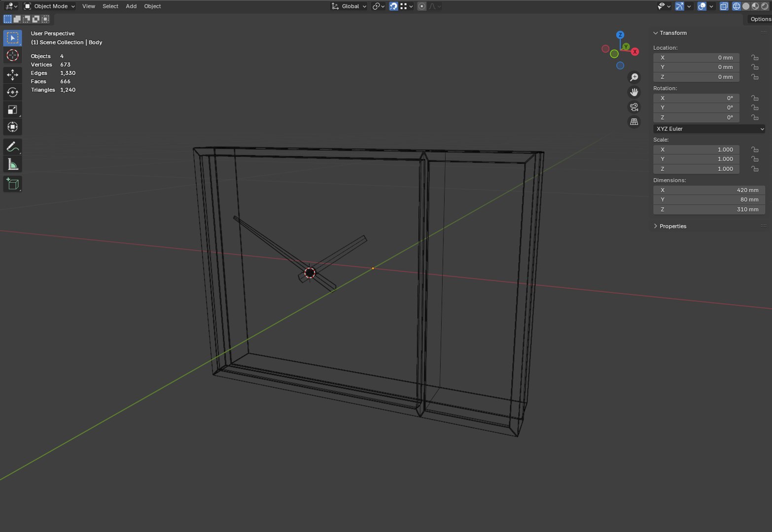The width and height of the screenshot is (772, 532).
Task: Toggle viewport overlays display
Action: pos(702,6)
